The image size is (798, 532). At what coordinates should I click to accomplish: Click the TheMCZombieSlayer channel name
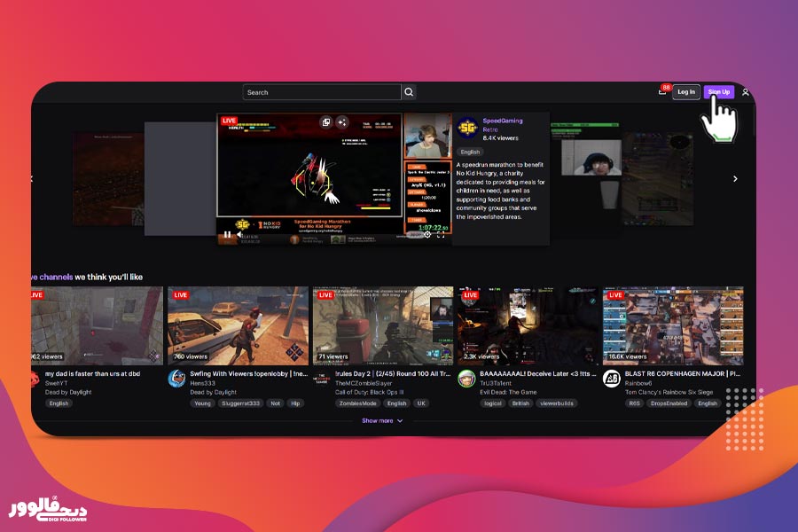click(364, 383)
